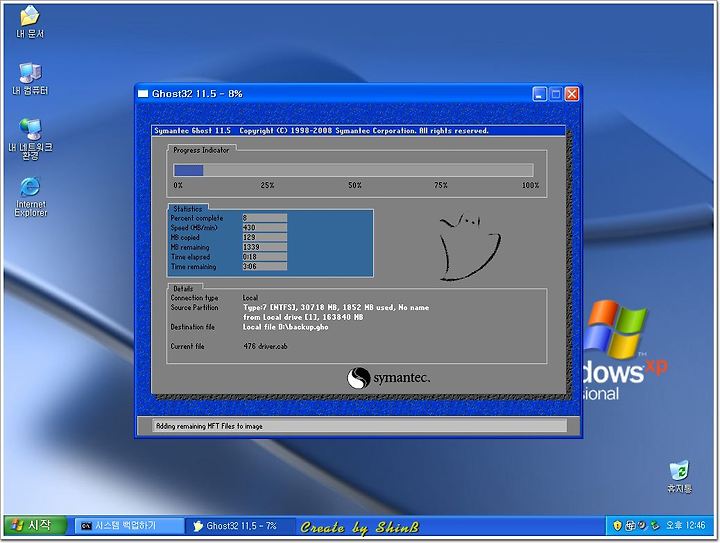Click the 25% progress scale label

[x=267, y=185]
